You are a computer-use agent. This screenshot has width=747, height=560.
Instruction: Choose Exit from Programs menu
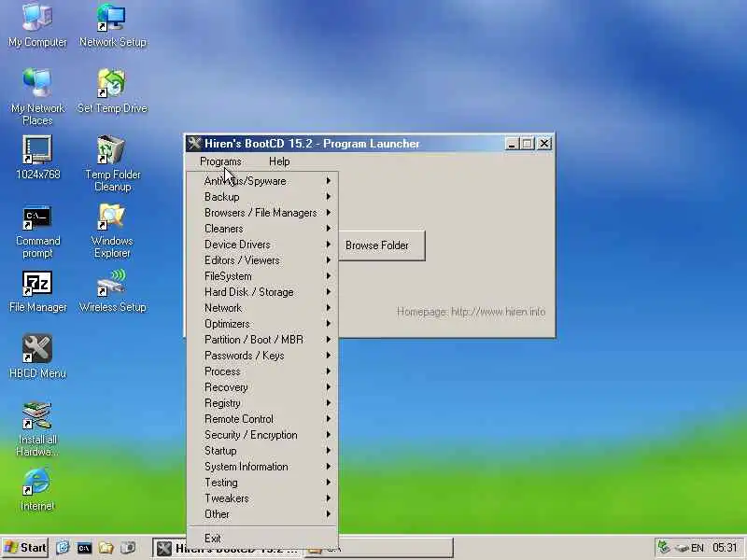[262, 539]
